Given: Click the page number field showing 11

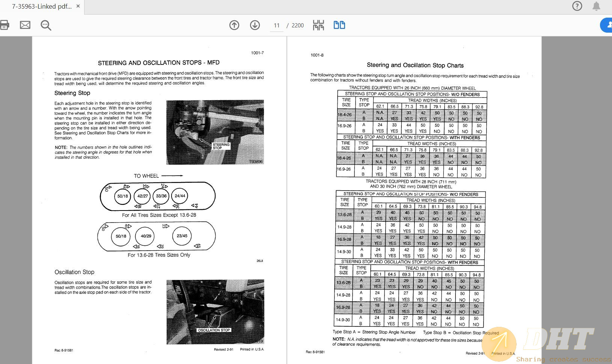Looking at the screenshot, I should click(x=277, y=26).
